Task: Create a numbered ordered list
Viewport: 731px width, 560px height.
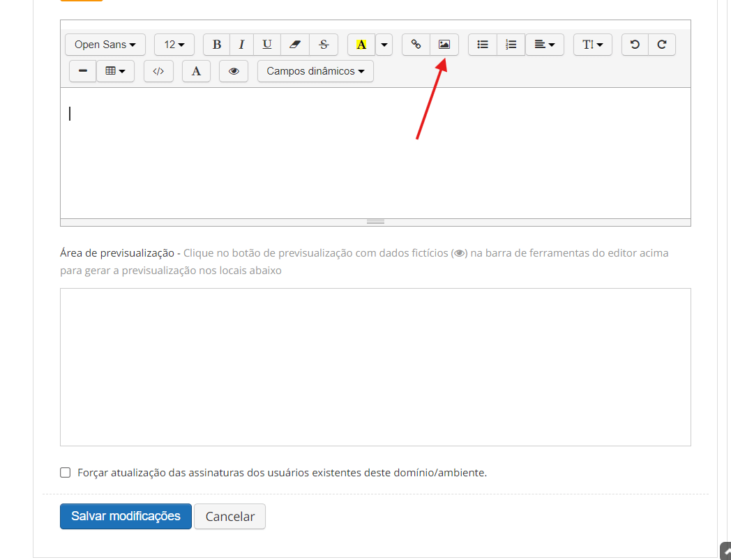Action: point(511,45)
